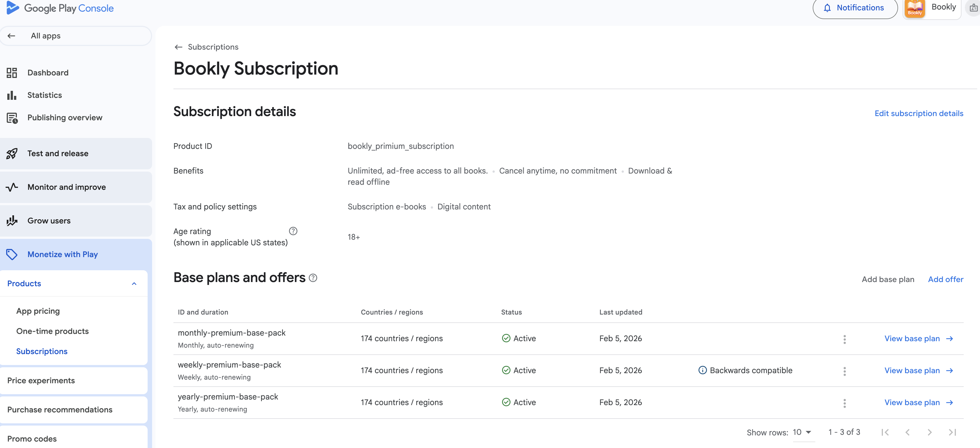Open more options for yearly-premium-base-pack
This screenshot has height=448, width=980.
(844, 403)
